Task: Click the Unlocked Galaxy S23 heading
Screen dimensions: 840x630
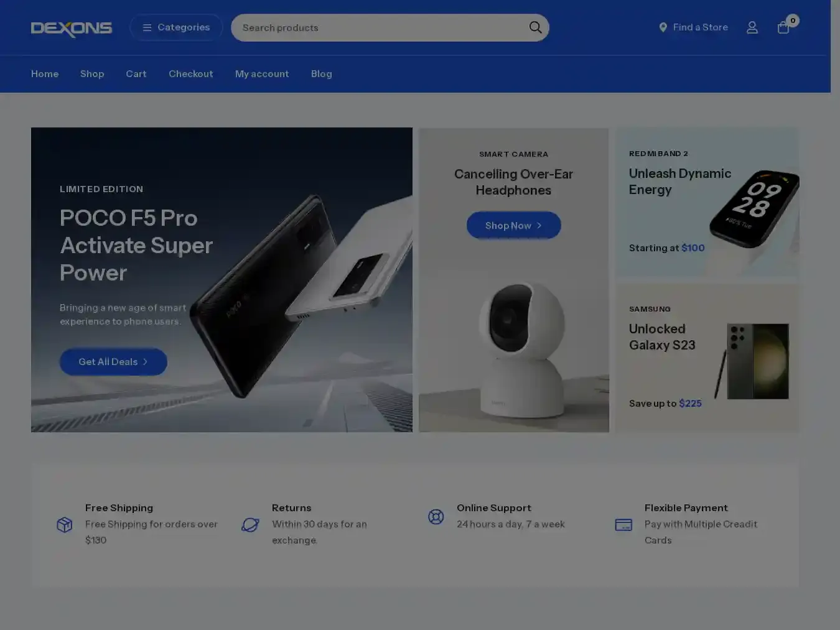Action: pos(662,337)
